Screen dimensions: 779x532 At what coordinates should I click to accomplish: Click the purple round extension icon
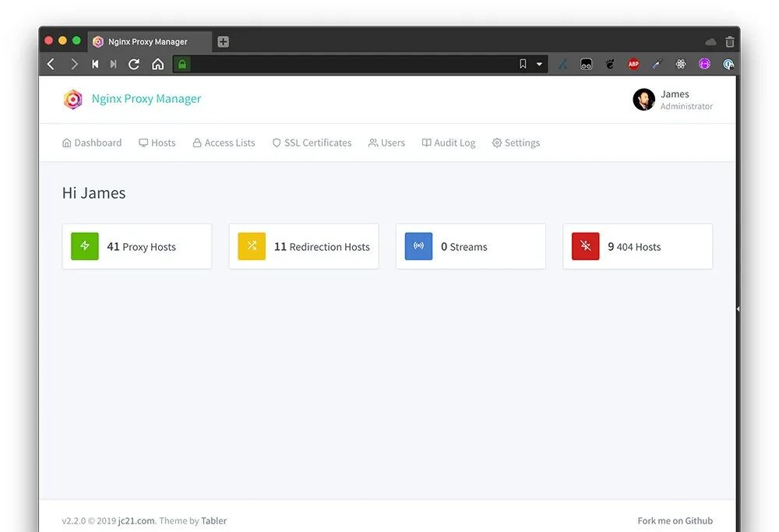click(704, 64)
